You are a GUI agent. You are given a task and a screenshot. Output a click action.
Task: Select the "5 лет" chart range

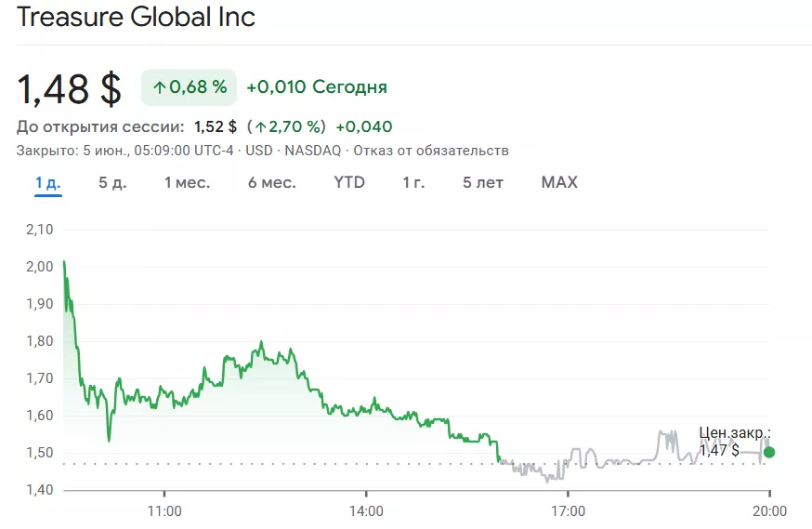[x=483, y=183]
